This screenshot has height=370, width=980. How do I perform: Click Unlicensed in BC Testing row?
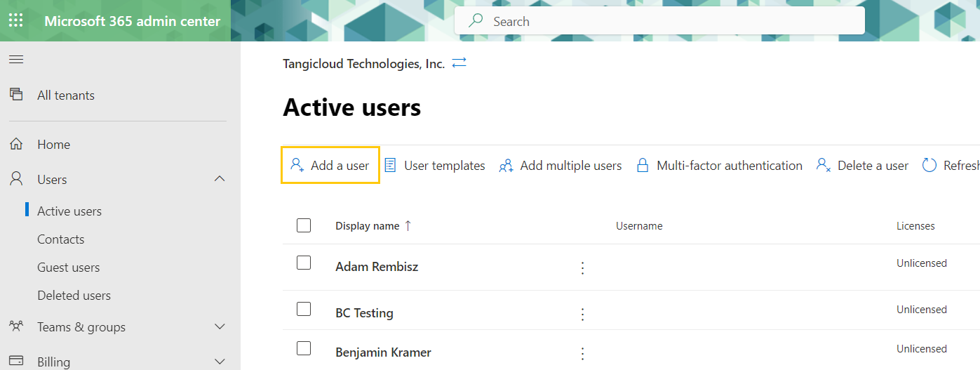click(x=922, y=310)
